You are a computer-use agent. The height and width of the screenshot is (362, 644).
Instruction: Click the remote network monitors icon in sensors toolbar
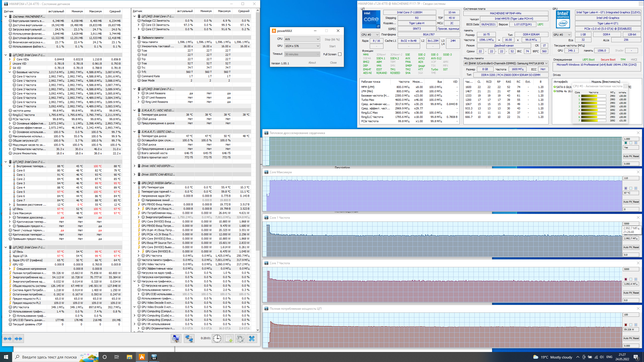tap(189, 339)
